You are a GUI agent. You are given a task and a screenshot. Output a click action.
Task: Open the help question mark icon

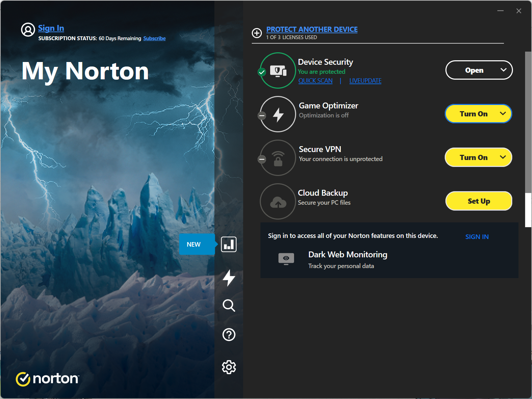click(229, 335)
